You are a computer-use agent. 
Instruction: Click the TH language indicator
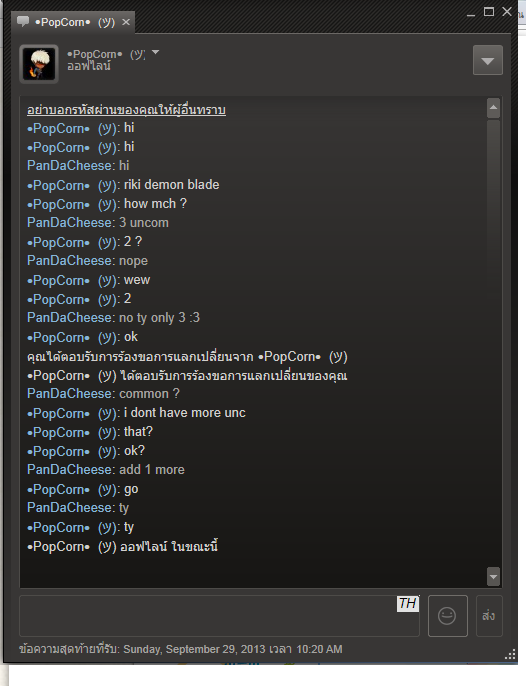(x=407, y=603)
